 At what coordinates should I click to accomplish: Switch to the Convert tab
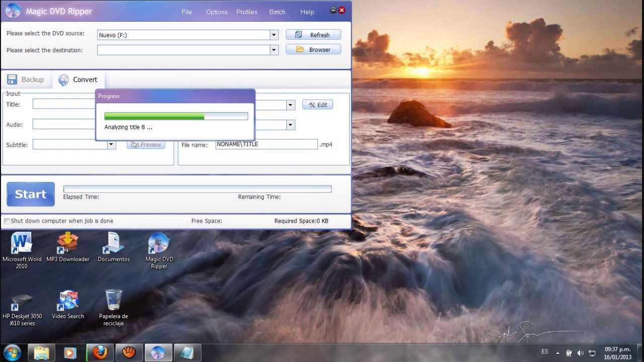coord(78,79)
